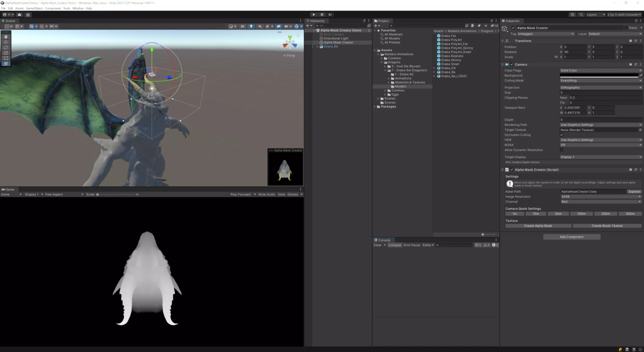Open the Component menu
Viewport: 644px width, 352px height.
pos(53,9)
